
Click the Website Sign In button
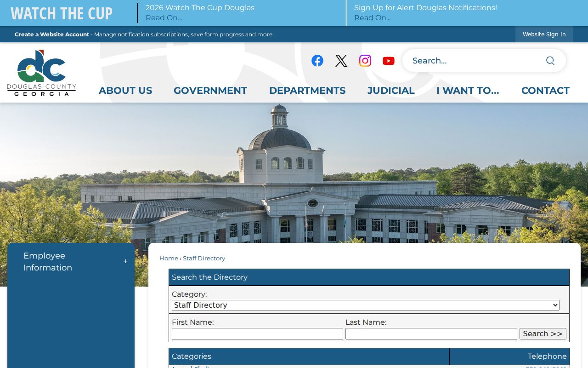544,34
